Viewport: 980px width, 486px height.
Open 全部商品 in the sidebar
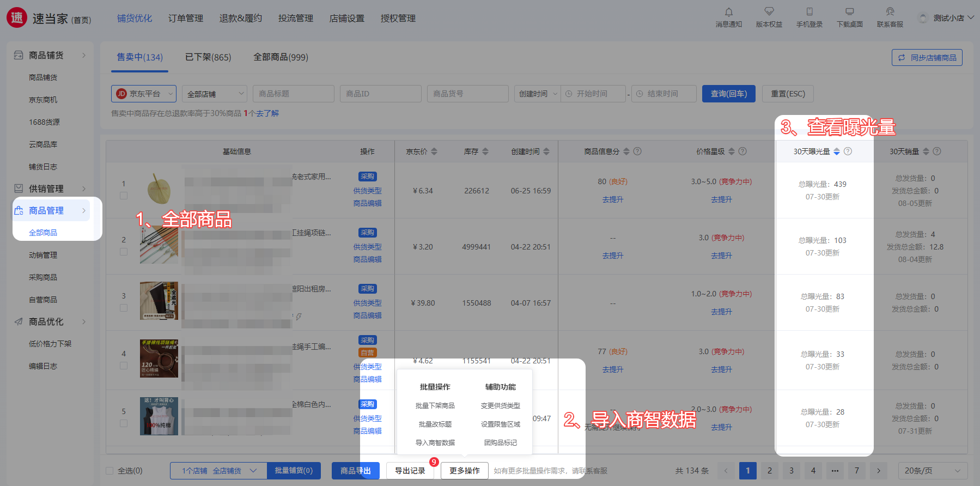43,233
